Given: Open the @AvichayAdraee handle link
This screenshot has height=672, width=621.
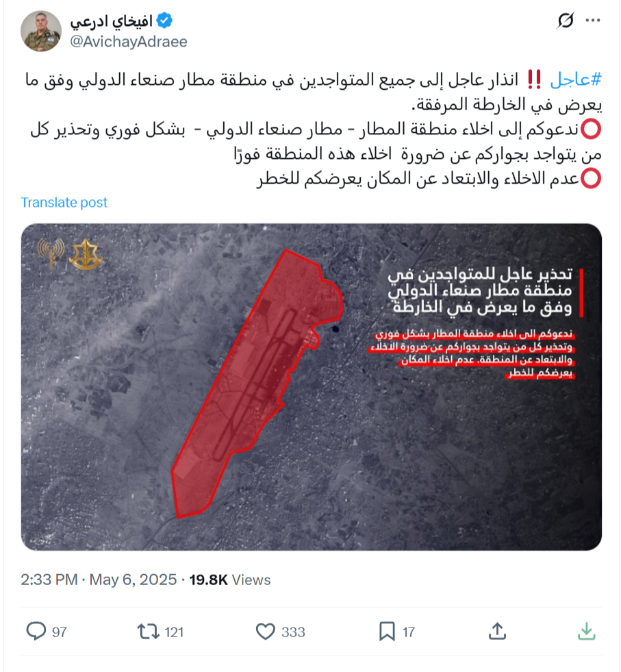Looking at the screenshot, I should pyautogui.click(x=129, y=42).
